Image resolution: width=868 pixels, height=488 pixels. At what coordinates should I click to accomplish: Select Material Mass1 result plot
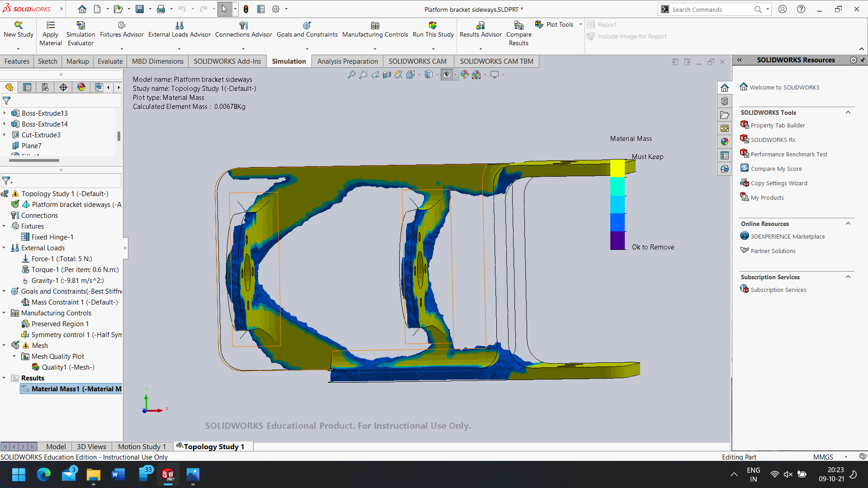pyautogui.click(x=71, y=389)
